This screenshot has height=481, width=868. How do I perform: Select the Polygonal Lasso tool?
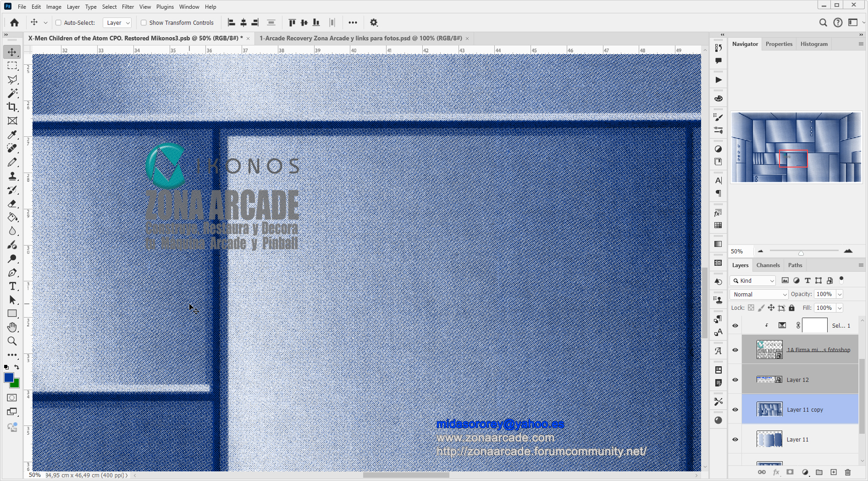pos(12,79)
